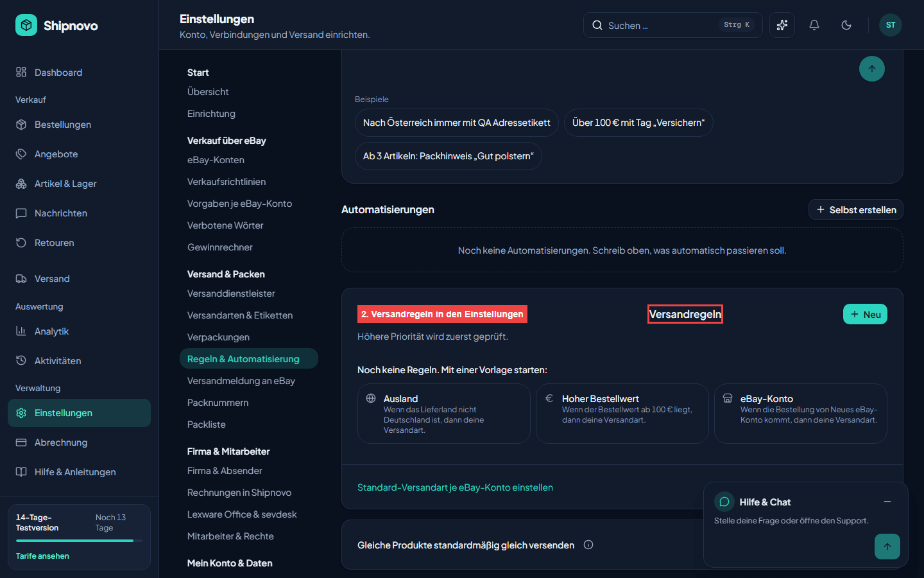Select Regeln & Automatisierung in settings

pos(249,358)
